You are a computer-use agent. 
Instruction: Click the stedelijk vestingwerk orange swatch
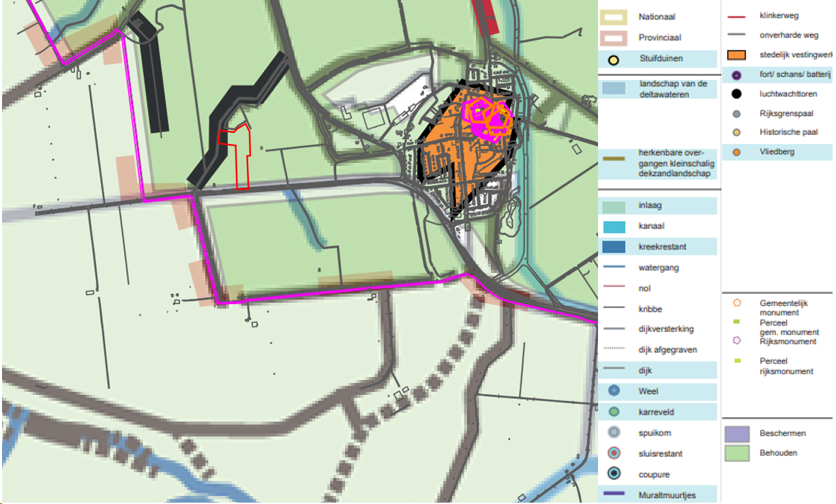(737, 55)
